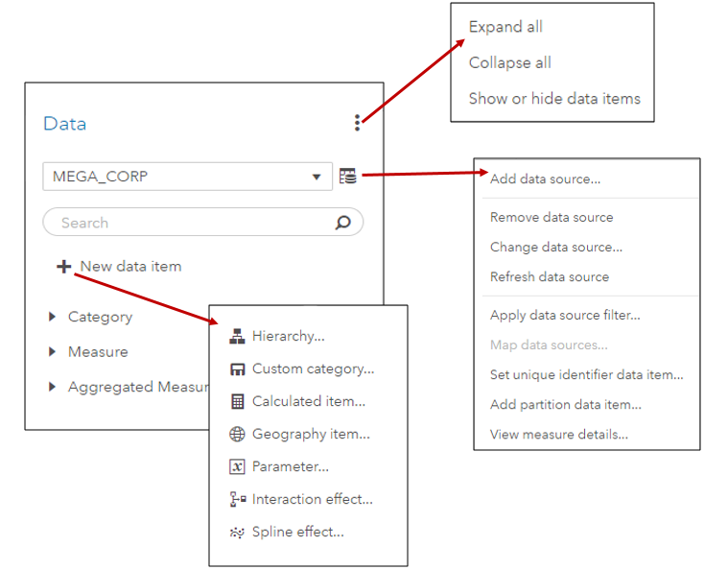Image resolution: width=728 pixels, height=570 pixels.
Task: Open the Data pane three-dot options menu
Action: pyautogui.click(x=358, y=123)
